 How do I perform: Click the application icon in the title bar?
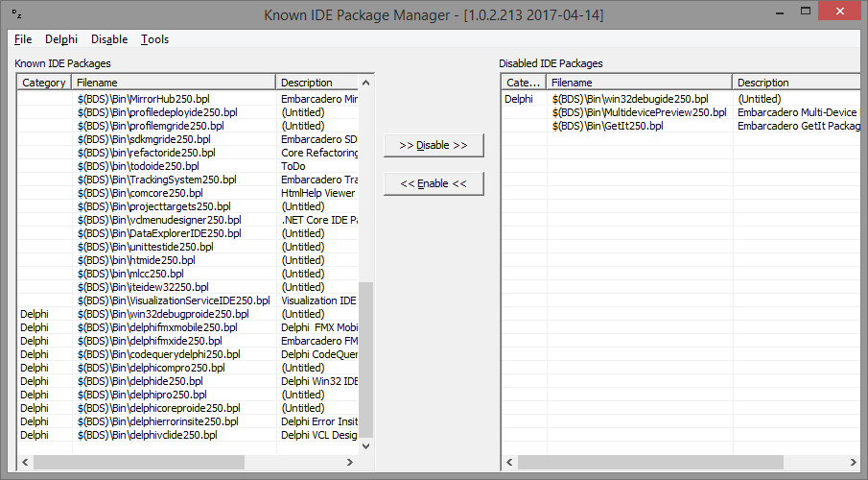(16, 14)
